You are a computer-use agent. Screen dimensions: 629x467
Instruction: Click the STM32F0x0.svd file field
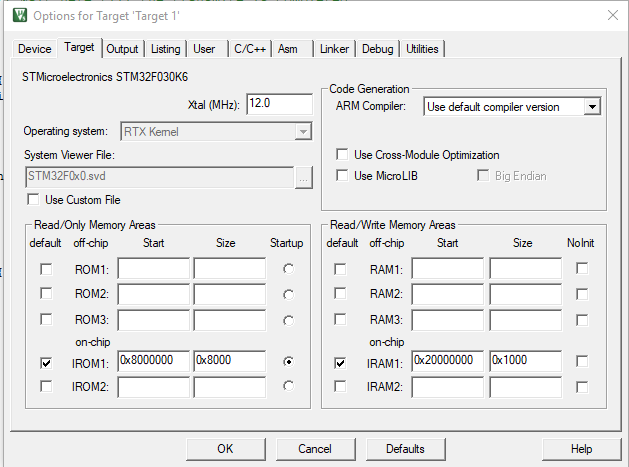click(x=160, y=177)
